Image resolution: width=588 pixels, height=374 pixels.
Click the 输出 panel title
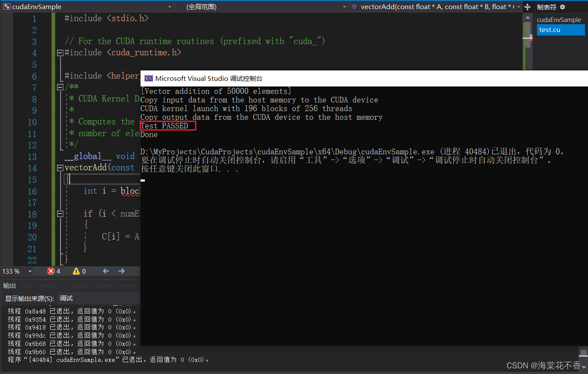coord(10,285)
